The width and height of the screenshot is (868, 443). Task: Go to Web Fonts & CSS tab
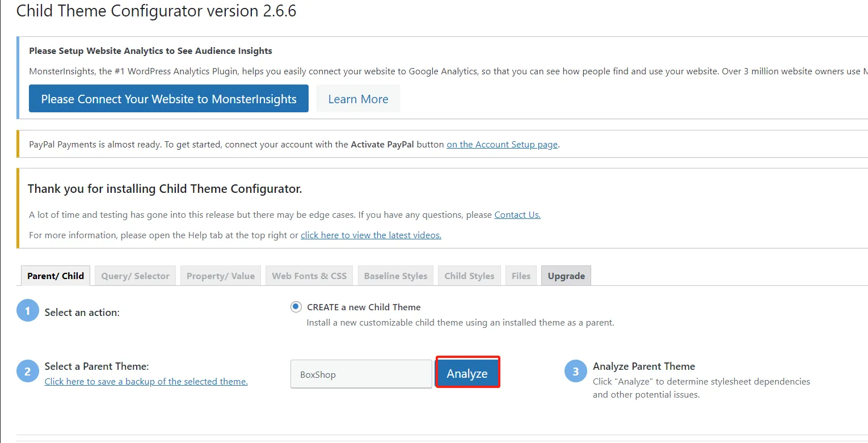click(309, 276)
